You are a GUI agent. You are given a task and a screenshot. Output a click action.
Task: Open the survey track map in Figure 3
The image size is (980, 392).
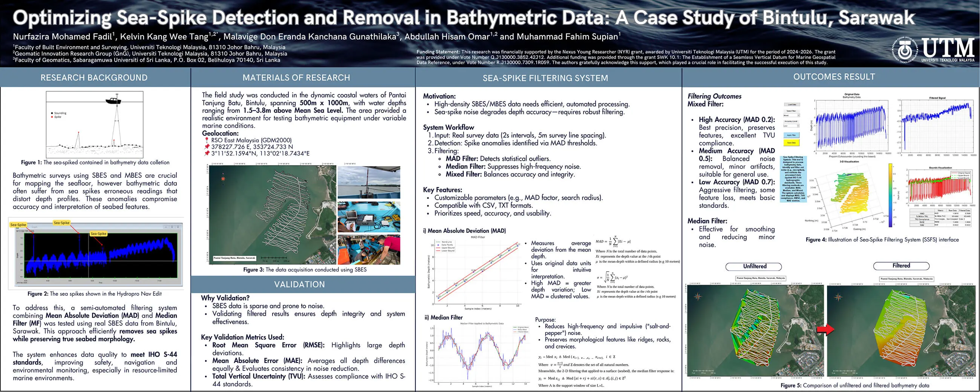(272, 214)
